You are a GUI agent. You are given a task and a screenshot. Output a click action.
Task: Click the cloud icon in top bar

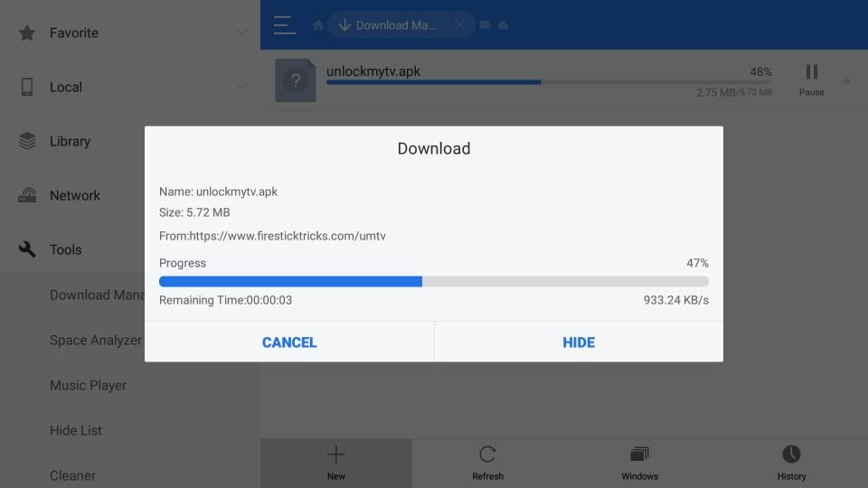(x=504, y=25)
